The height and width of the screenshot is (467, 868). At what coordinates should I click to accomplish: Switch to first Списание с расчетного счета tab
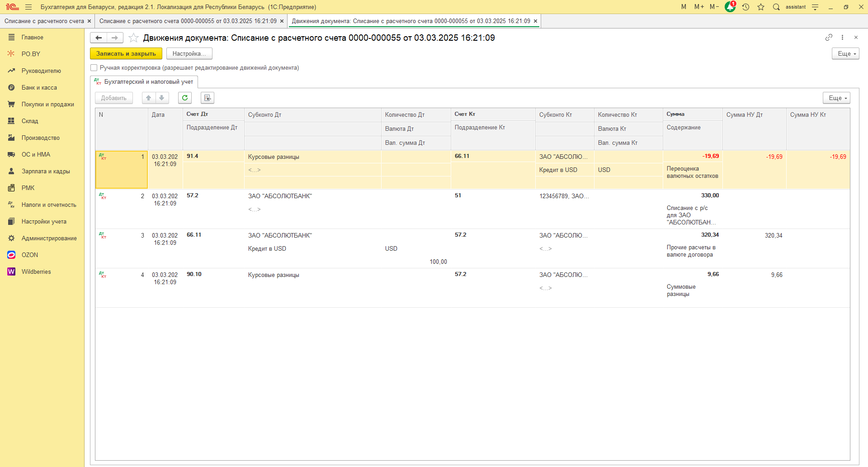(x=44, y=21)
